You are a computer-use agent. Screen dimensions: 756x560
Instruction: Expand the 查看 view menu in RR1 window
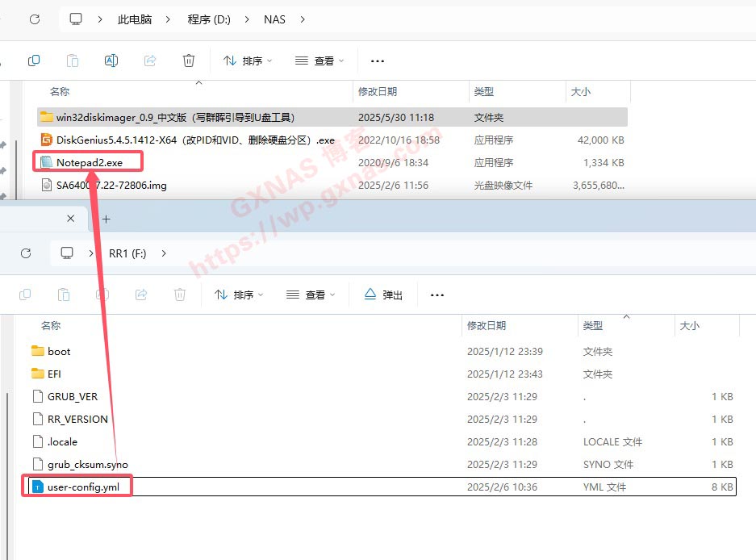pyautogui.click(x=311, y=295)
